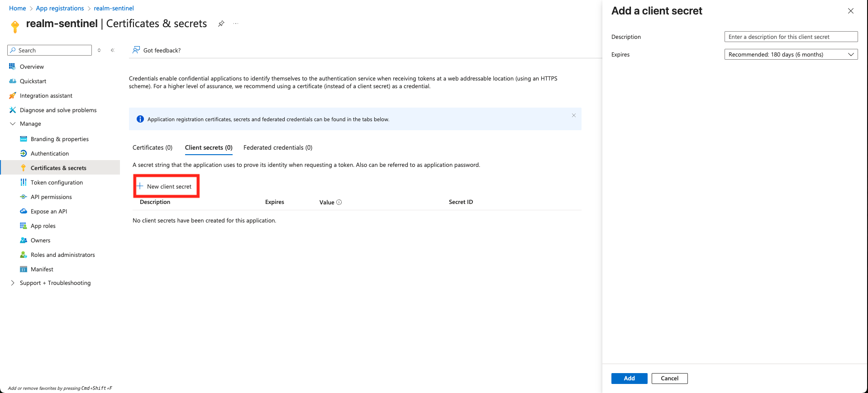Open Diagnose and solve problems

[x=58, y=110]
